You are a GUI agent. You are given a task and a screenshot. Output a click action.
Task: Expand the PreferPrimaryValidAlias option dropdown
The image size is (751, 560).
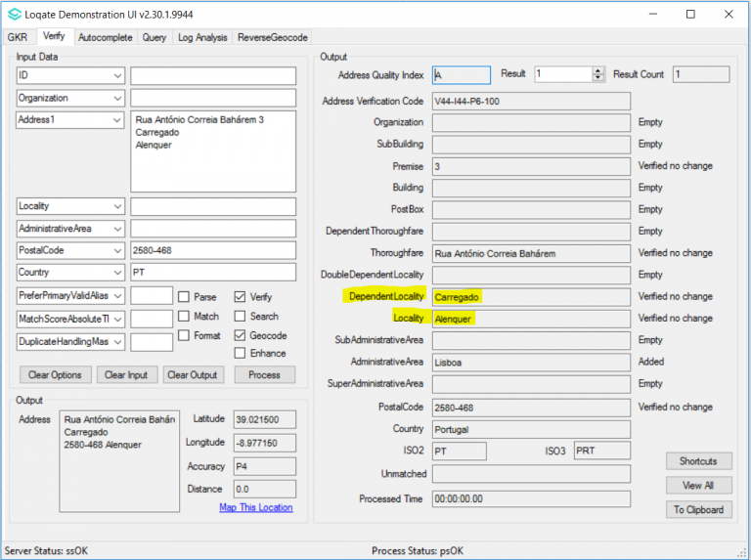click(x=117, y=295)
